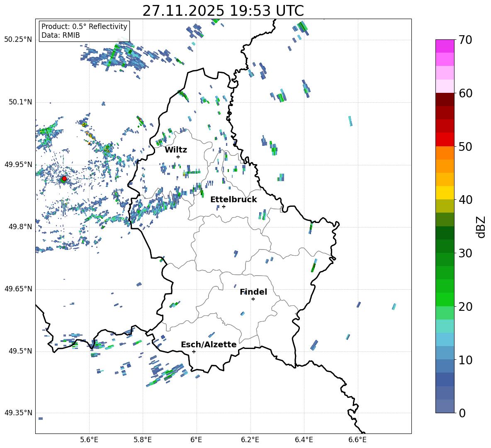Click the red 50 dBZ colorbar segment
Screen dimensions: 491x448
pyautogui.click(x=445, y=139)
